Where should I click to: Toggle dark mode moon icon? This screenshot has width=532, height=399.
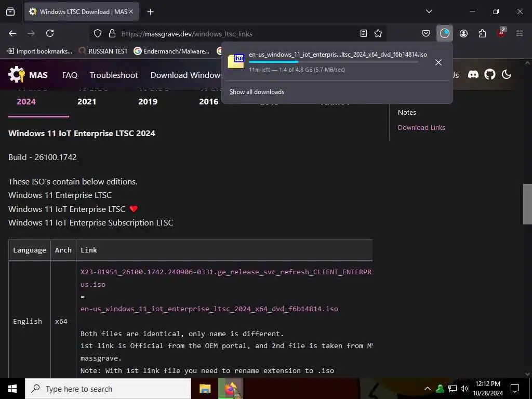(x=507, y=75)
